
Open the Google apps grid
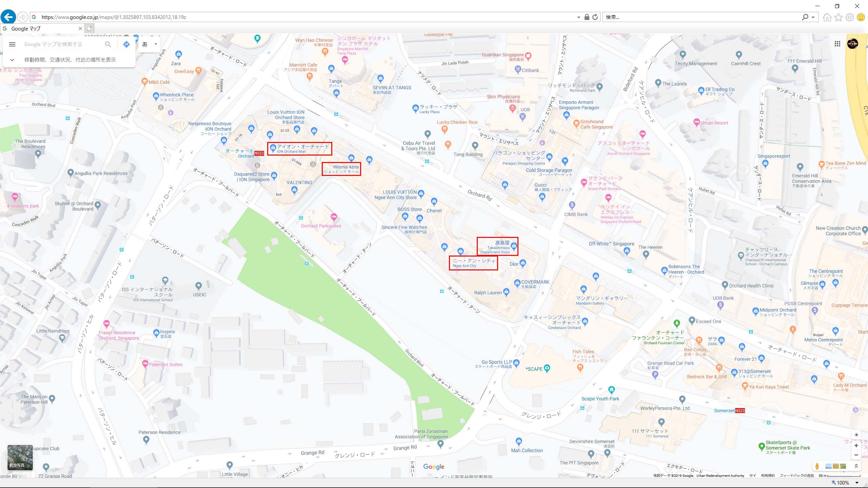tap(837, 44)
